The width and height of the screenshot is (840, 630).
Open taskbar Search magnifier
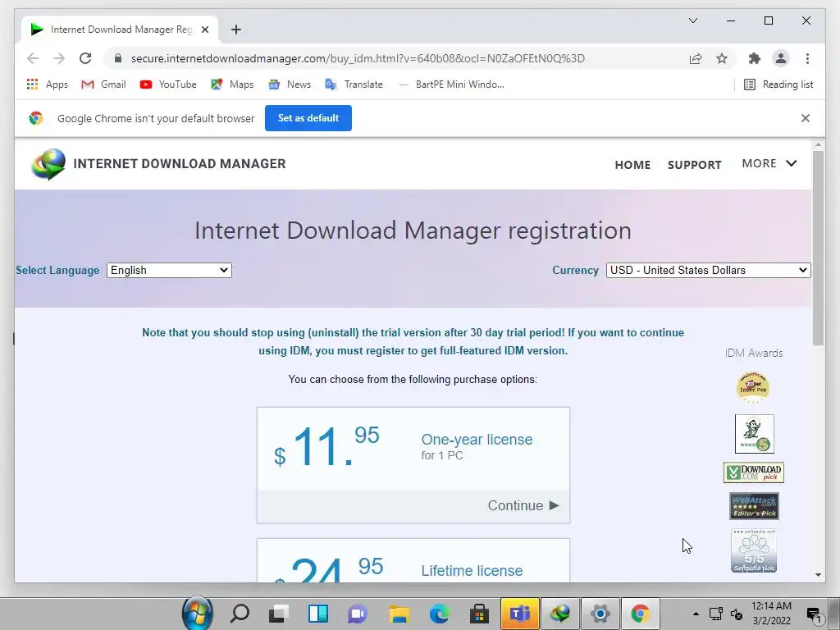[239, 614]
